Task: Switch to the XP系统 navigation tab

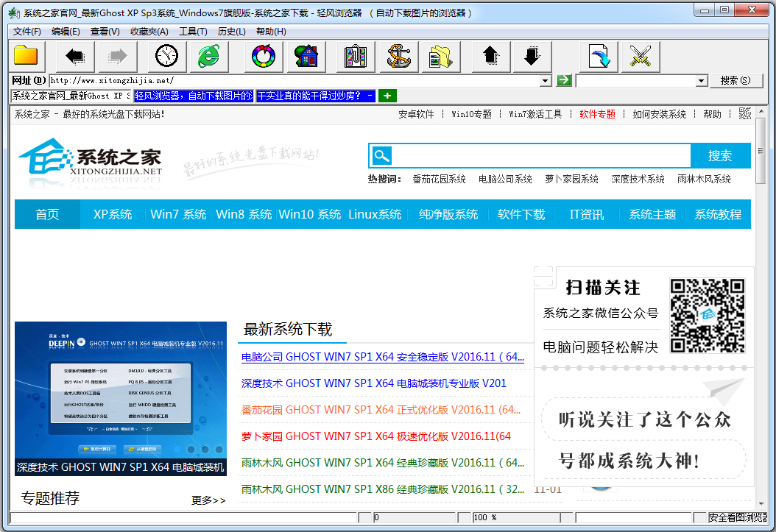Action: pyautogui.click(x=112, y=213)
